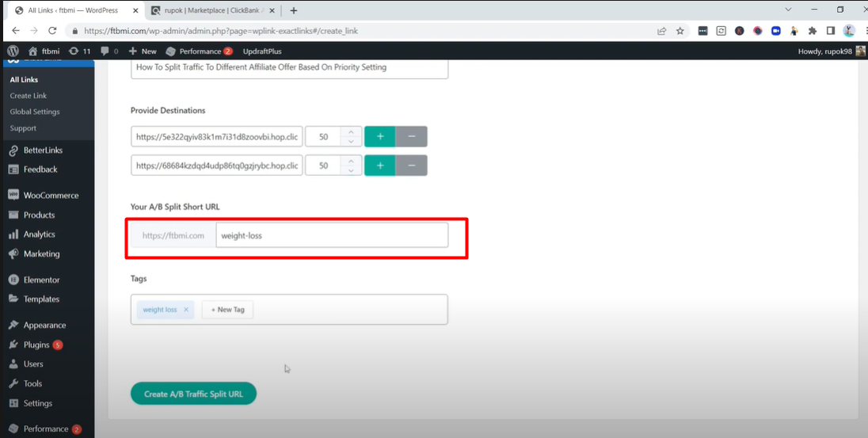Image resolution: width=868 pixels, height=438 pixels.
Task: Open the browser Extensions puzzle icon
Action: point(813,31)
